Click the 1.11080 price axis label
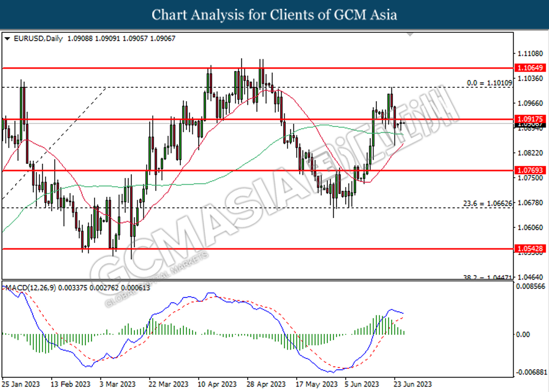Screen dimensions: 549x392 [x=530, y=53]
